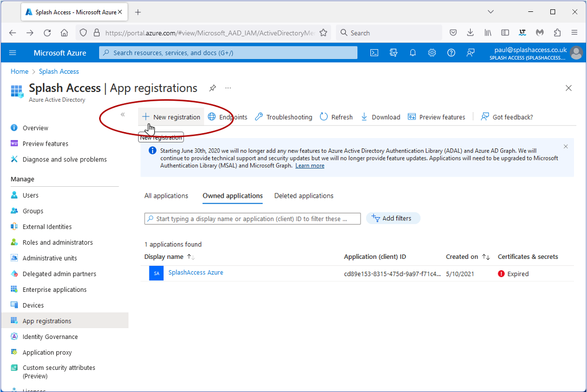The height and width of the screenshot is (392, 587).
Task: Click the Expired certificate status
Action: pos(513,274)
